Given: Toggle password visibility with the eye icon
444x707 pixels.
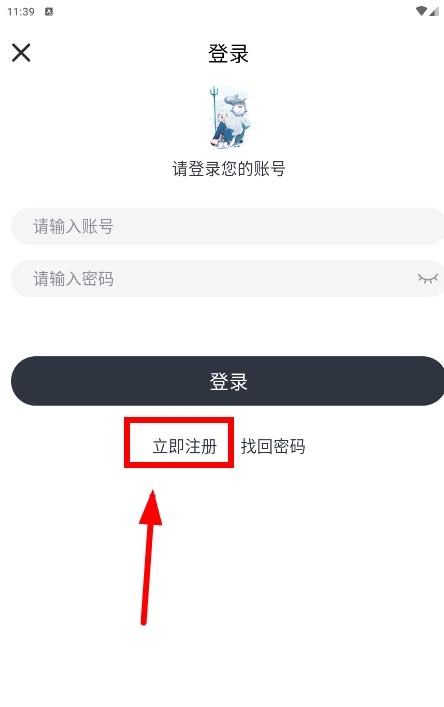Looking at the screenshot, I should coord(427,278).
